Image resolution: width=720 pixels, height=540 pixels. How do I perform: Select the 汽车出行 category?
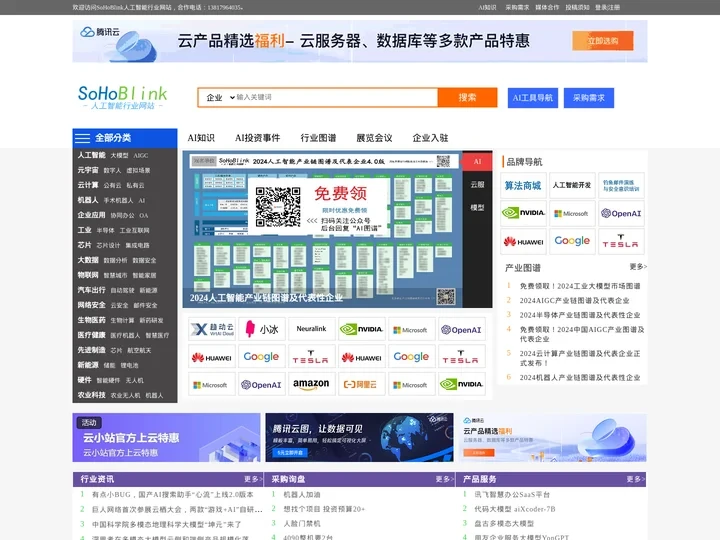pos(91,290)
